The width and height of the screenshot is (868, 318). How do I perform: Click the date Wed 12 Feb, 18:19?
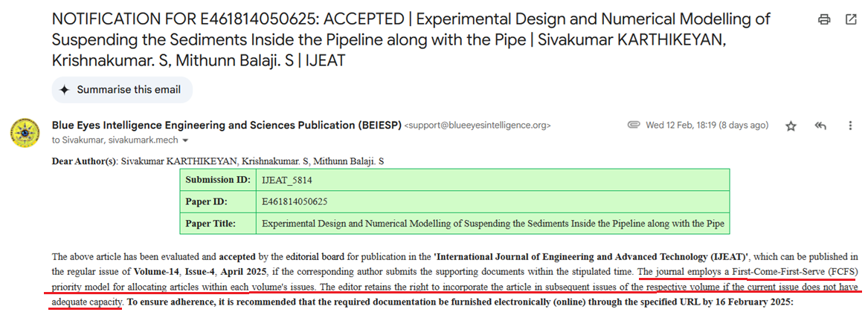(x=707, y=125)
